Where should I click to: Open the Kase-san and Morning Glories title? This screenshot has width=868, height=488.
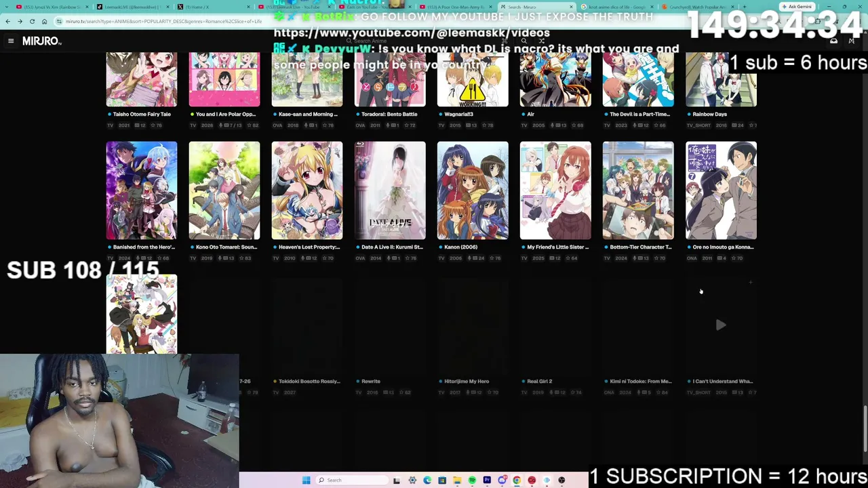point(308,115)
